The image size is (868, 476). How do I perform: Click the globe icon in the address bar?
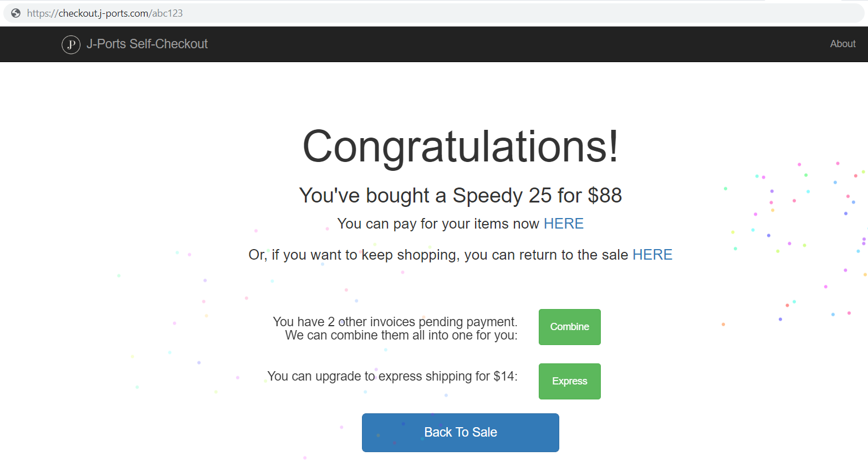click(14, 12)
